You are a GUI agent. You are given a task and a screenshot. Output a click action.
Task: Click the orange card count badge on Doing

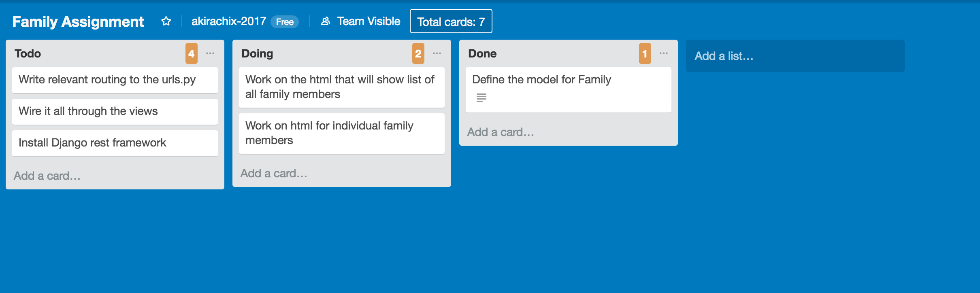(418, 53)
